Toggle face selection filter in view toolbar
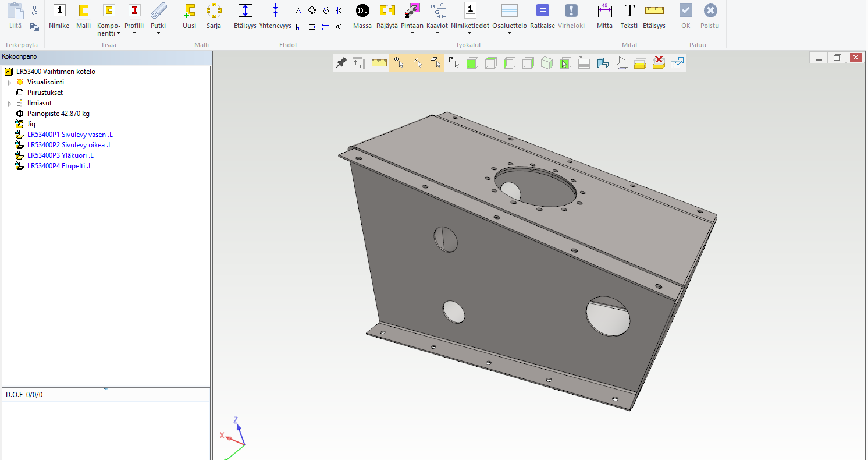The image size is (868, 460). 435,63
